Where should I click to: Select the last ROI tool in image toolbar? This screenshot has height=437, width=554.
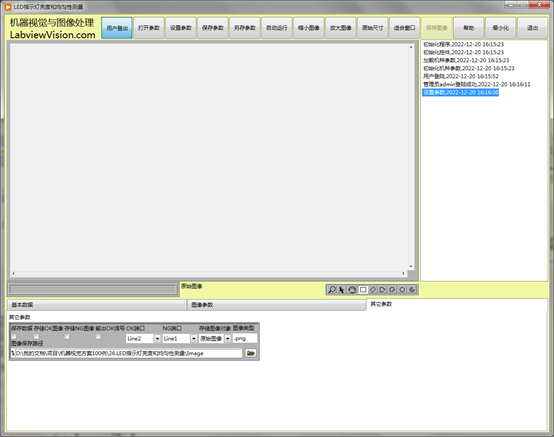coord(412,290)
